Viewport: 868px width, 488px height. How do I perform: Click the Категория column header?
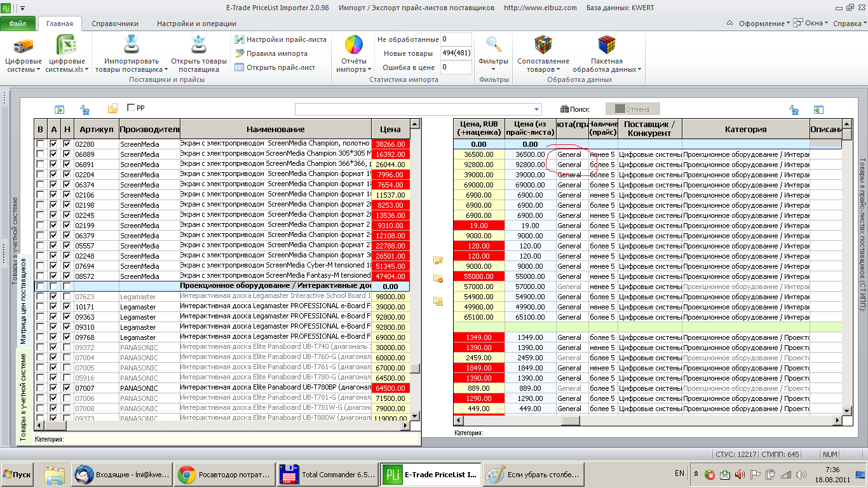tap(745, 129)
